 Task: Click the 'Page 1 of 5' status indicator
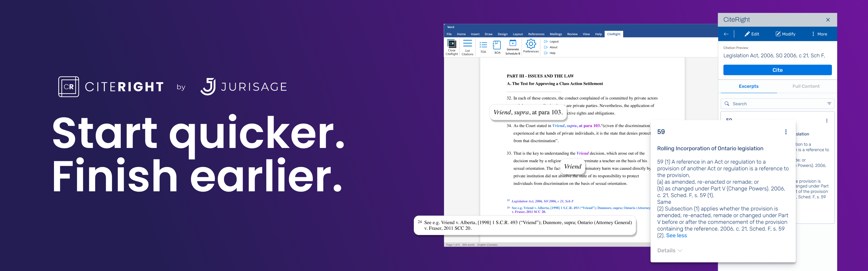click(453, 245)
